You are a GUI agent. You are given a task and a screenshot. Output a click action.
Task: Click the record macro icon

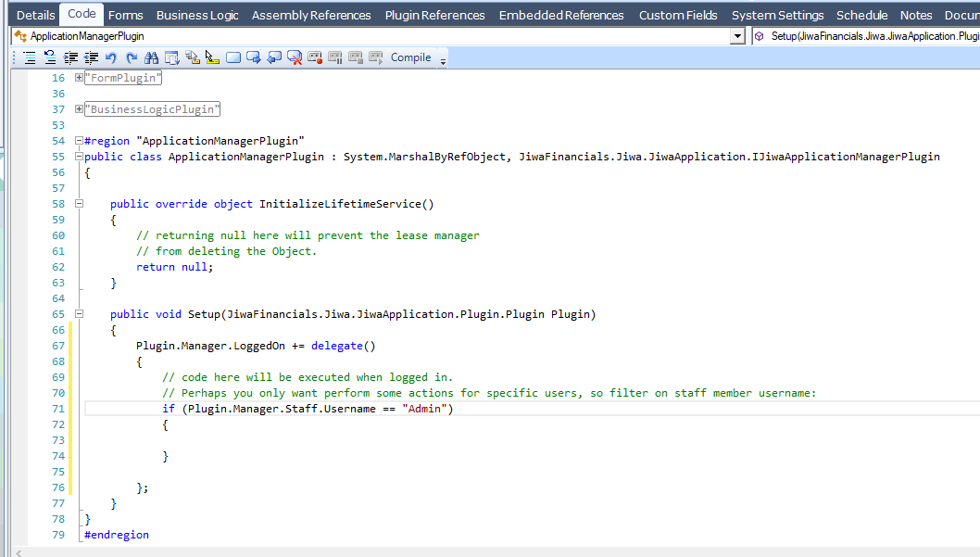tap(315, 57)
